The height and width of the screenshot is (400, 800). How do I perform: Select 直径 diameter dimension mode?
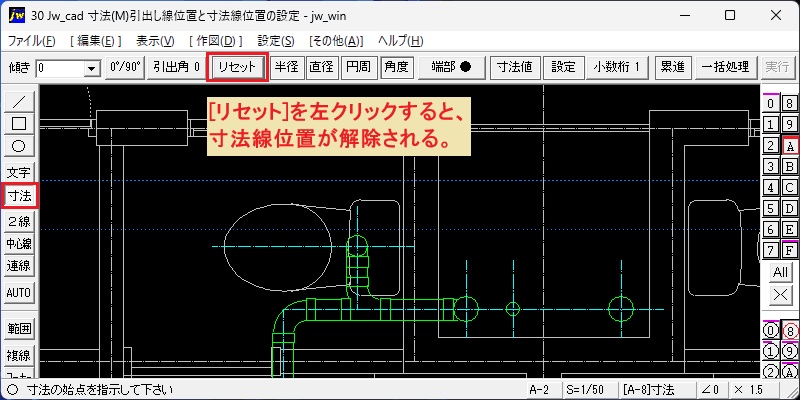pyautogui.click(x=321, y=67)
